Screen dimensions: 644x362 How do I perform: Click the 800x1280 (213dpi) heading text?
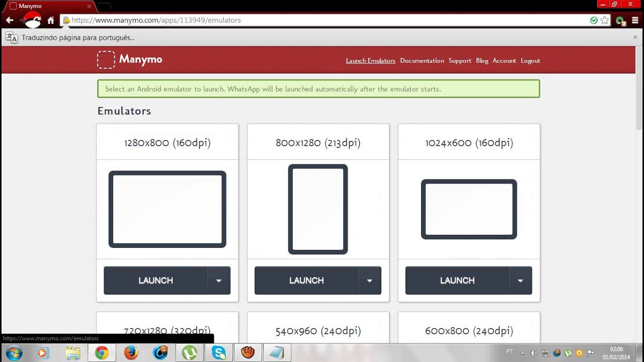pos(318,143)
